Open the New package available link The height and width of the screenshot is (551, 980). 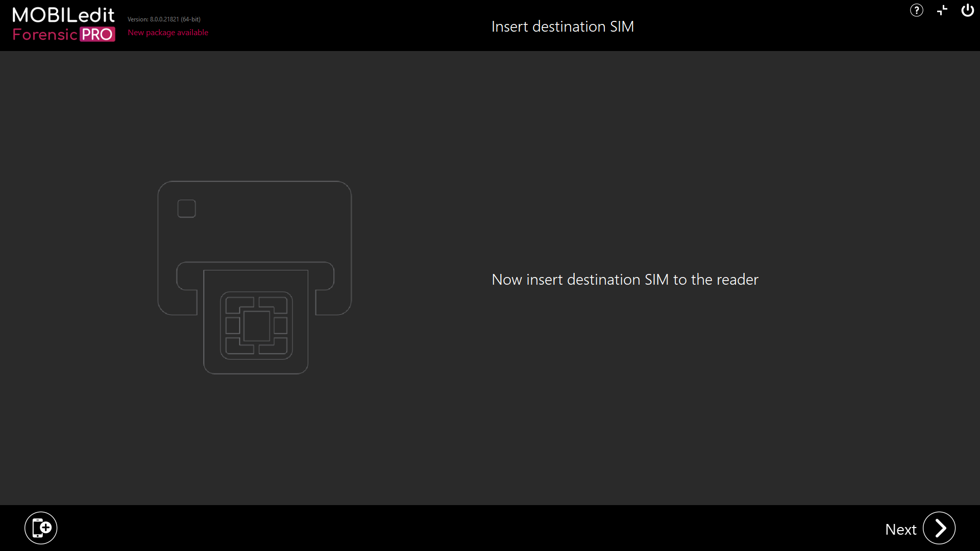[x=168, y=32]
